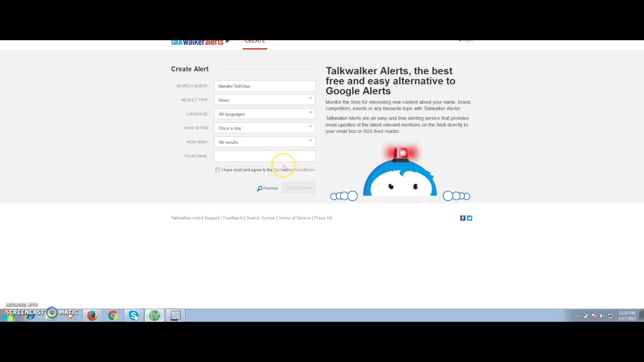Open the dashed-rectangle screen recorder taskbar icon
Viewport: 644px width, 362px height.
[x=175, y=315]
